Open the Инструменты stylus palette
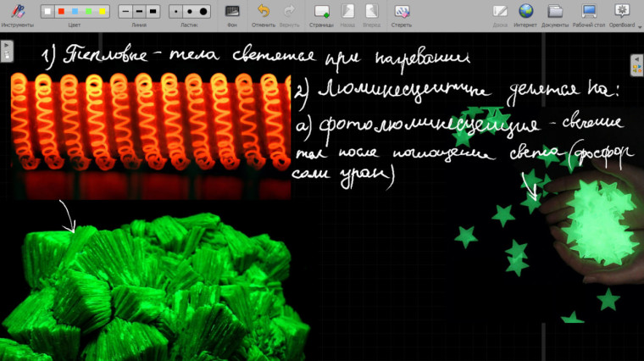The height and width of the screenshot is (361, 644). tap(17, 14)
